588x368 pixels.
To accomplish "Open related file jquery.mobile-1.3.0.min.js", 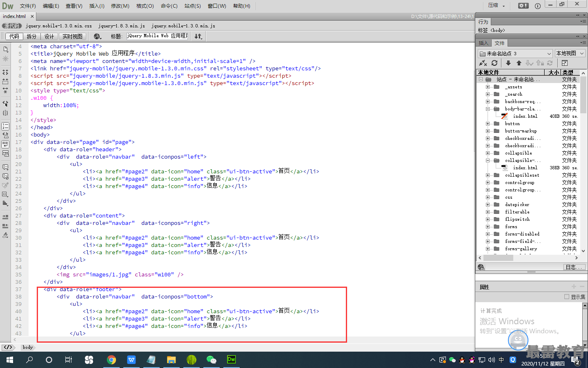I will click(x=183, y=26).
